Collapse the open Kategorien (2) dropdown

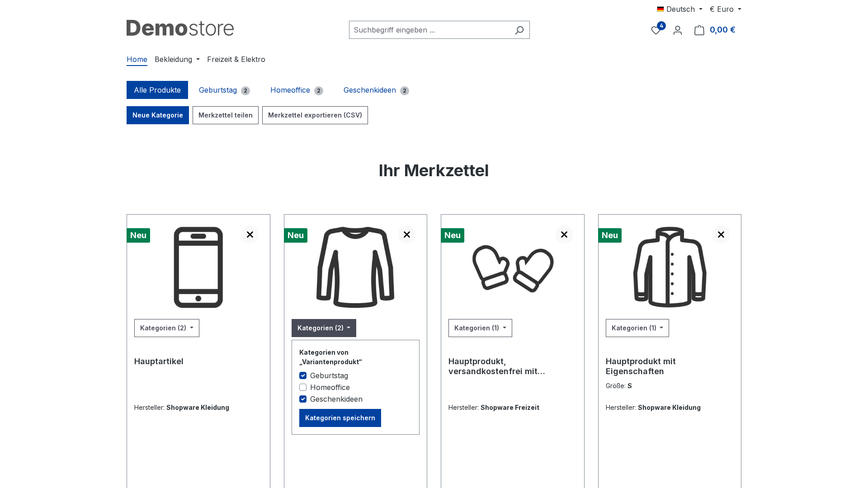coord(324,328)
